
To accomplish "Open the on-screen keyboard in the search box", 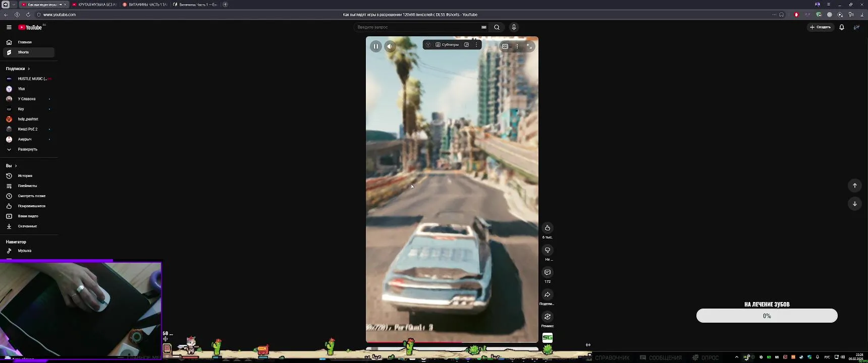I will tap(484, 27).
